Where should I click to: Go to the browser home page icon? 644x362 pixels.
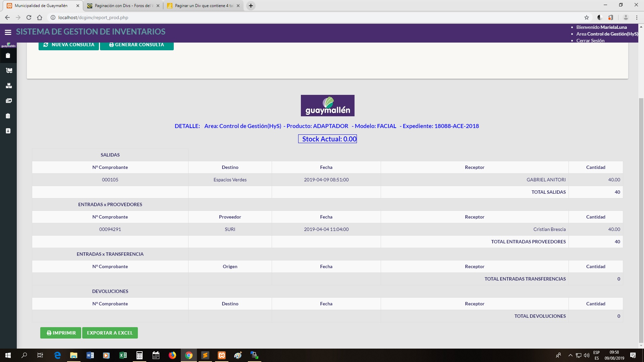pyautogui.click(x=40, y=17)
